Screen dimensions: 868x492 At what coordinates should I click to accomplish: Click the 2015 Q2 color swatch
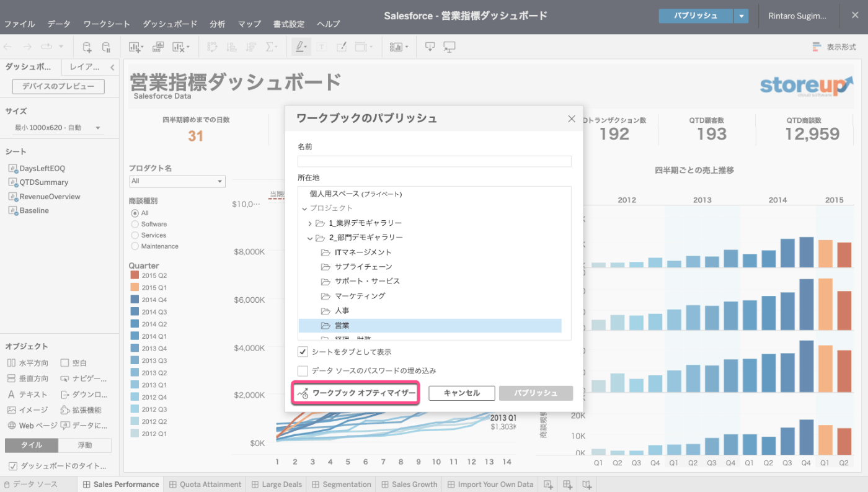[135, 275]
